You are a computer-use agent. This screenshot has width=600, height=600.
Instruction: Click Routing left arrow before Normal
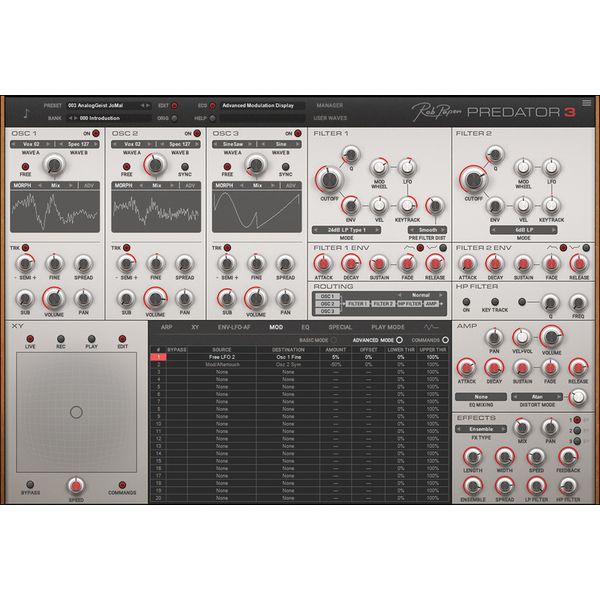400,295
